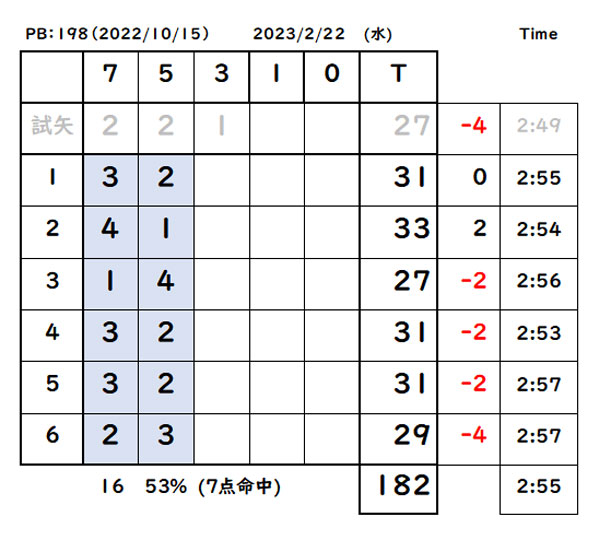Click the average time cell 2:55 at bottom
599x540 pixels.
[539, 489]
